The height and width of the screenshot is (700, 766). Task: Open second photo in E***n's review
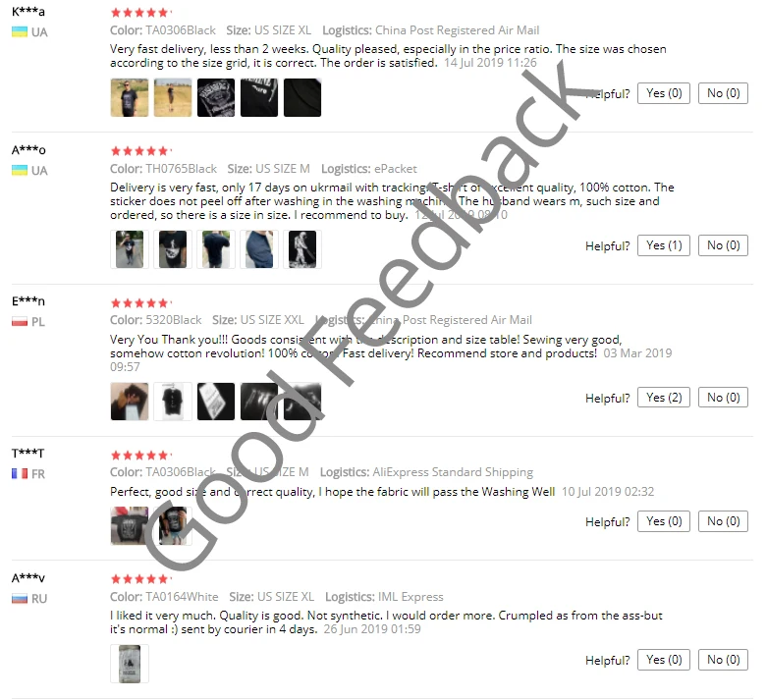(173, 402)
